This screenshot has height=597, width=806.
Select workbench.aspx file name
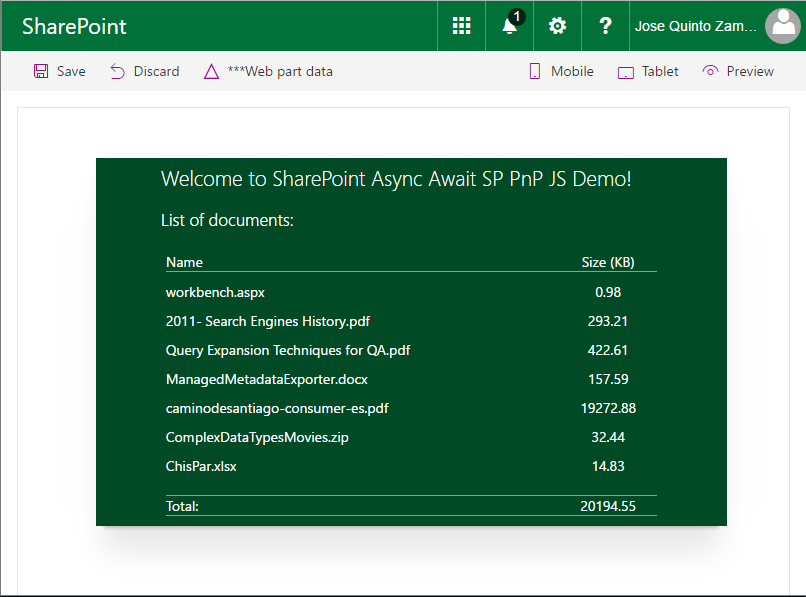point(215,292)
